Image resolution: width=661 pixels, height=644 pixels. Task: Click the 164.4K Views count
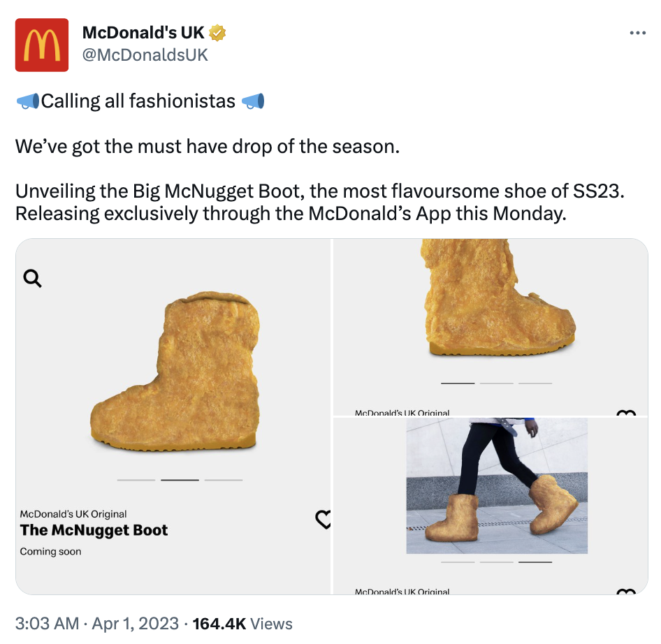(242, 623)
